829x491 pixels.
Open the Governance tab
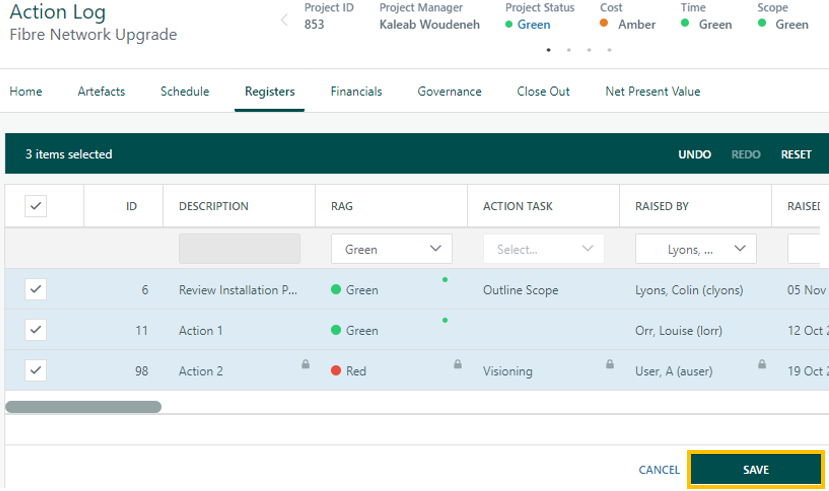(x=449, y=91)
